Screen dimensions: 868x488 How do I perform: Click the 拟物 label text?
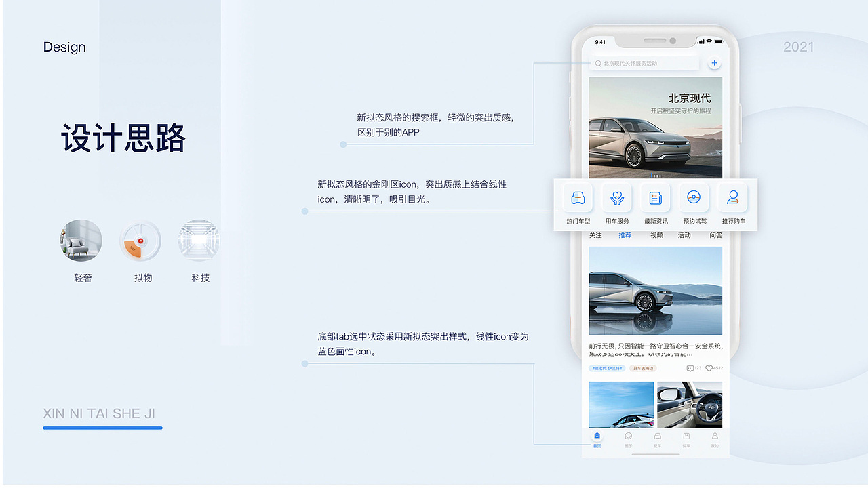[x=143, y=278]
